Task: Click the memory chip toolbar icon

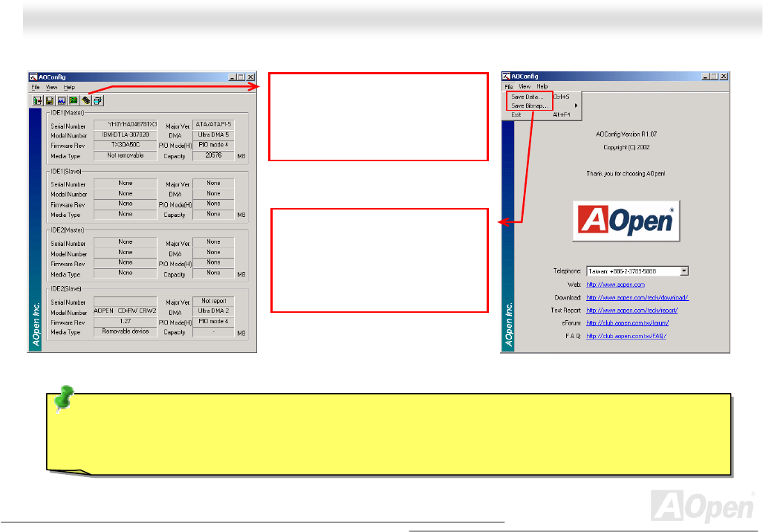Action: coord(85,101)
